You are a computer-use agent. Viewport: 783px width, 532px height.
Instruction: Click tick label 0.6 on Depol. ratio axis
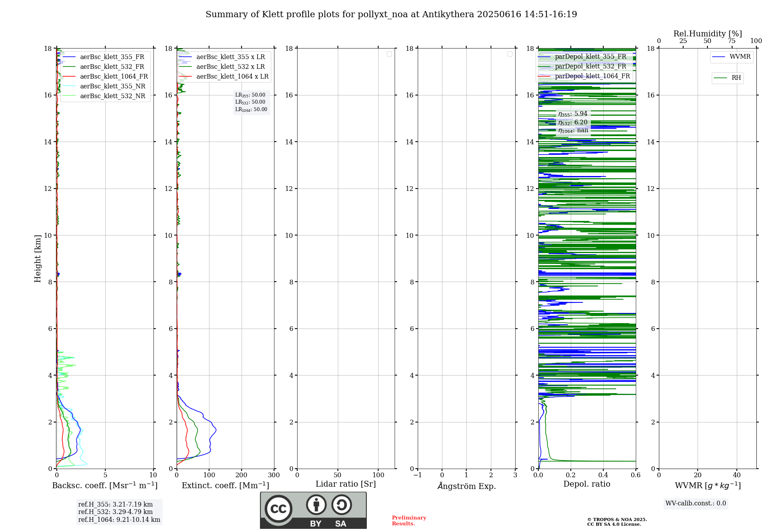pyautogui.click(x=636, y=475)
